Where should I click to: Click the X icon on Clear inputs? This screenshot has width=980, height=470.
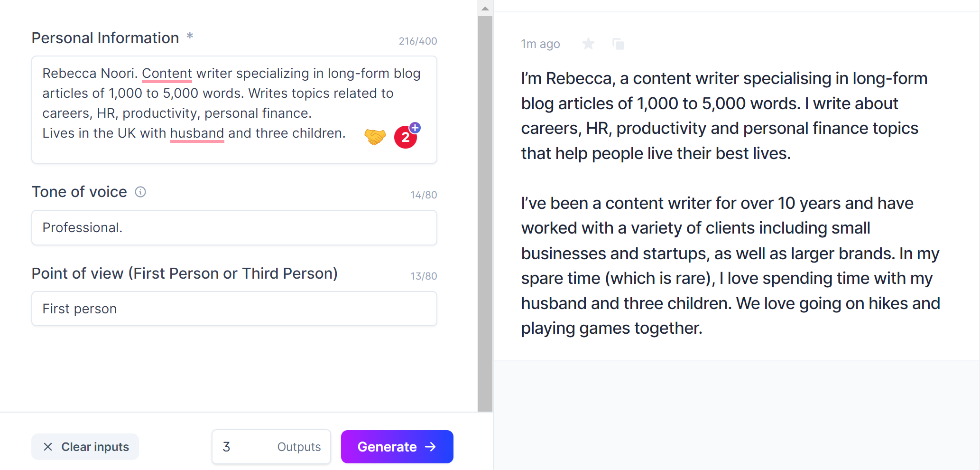point(48,446)
